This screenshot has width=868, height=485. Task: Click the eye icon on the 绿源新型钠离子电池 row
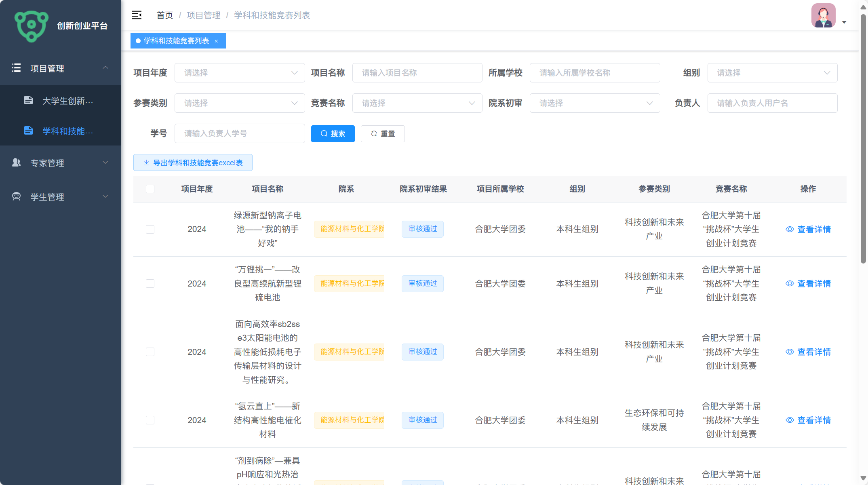point(790,230)
